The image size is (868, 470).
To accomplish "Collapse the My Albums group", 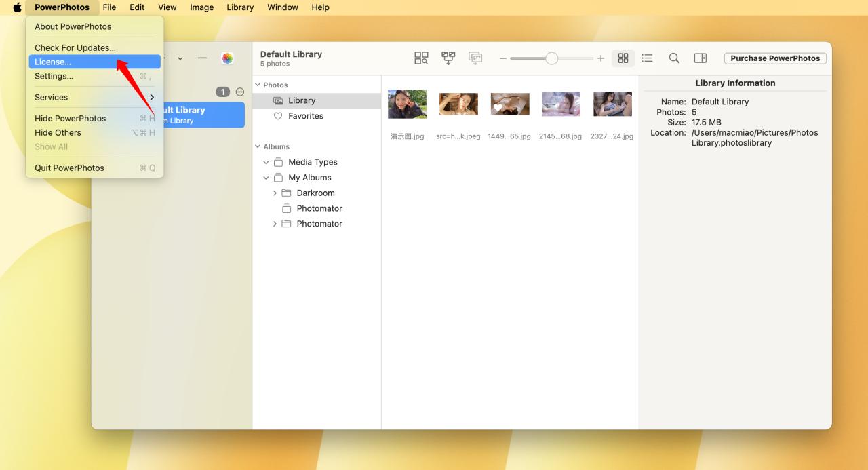I will (267, 178).
